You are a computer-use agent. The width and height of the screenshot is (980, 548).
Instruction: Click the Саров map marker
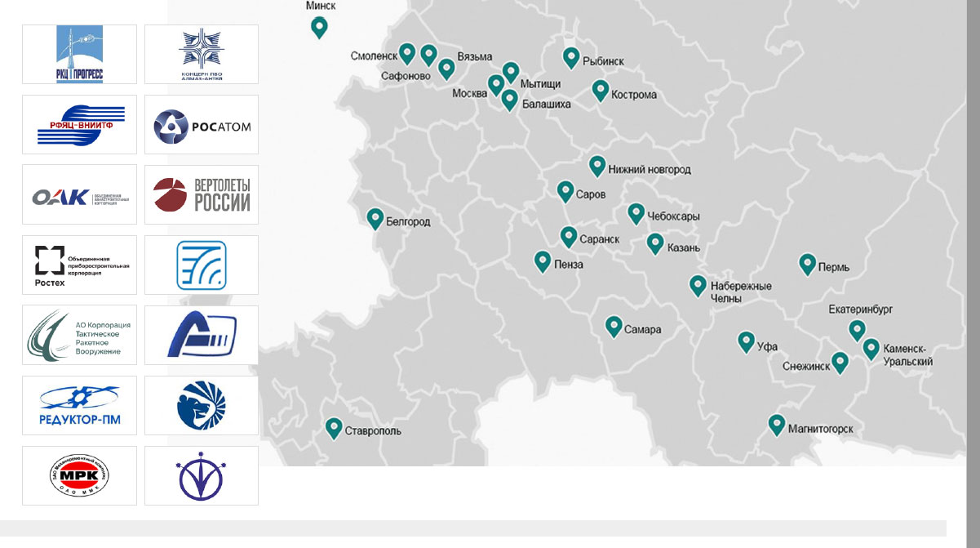[x=565, y=191]
